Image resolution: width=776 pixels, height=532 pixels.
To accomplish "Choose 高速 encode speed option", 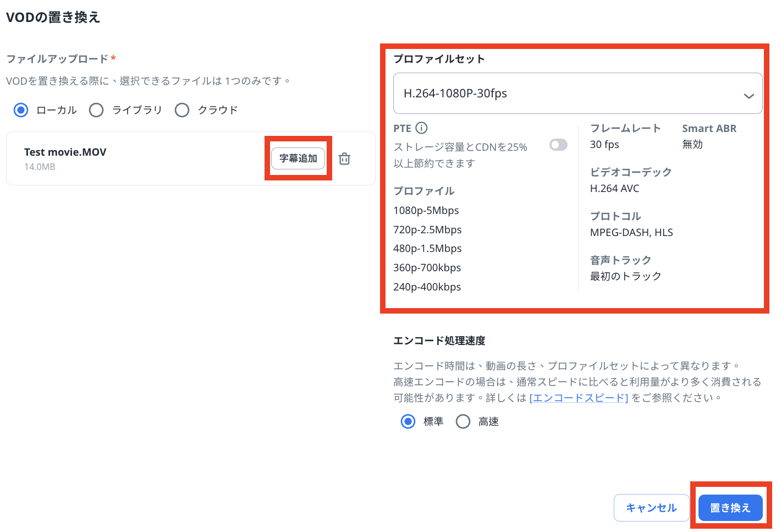I will coord(463,421).
